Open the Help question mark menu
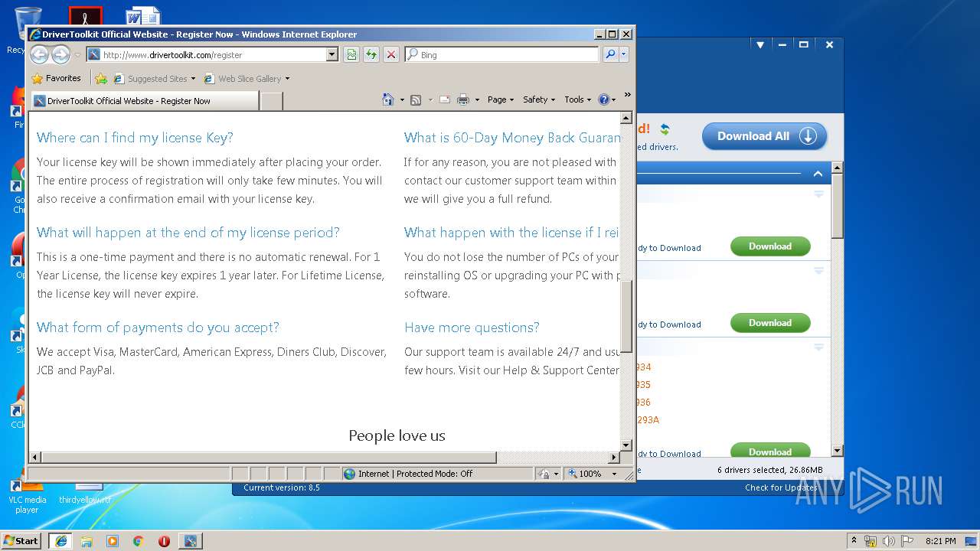This screenshot has width=980, height=551. [606, 99]
